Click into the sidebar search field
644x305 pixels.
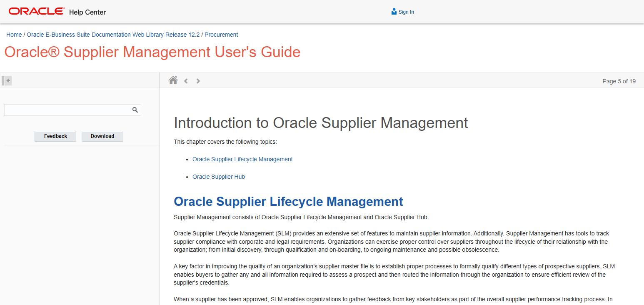coord(72,110)
